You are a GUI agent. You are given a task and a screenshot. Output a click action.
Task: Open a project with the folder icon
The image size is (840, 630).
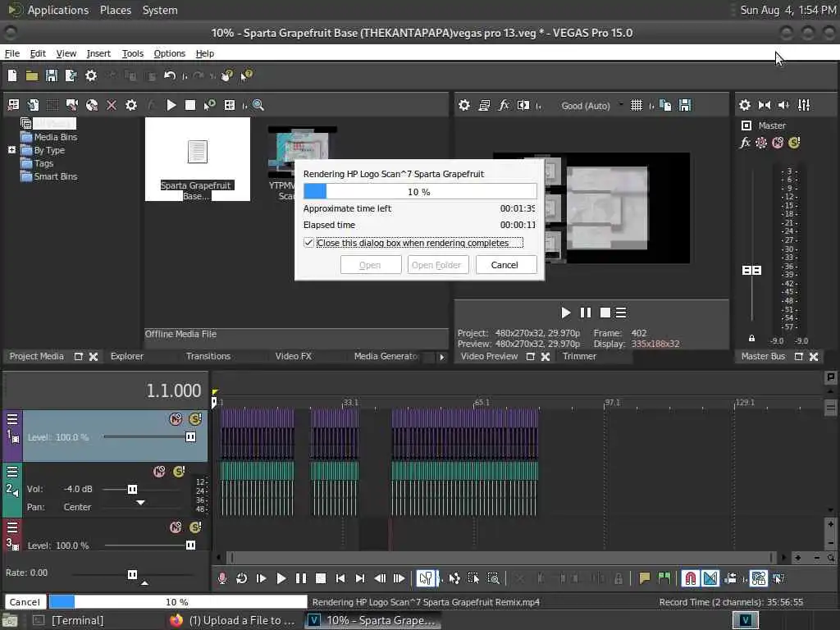point(32,75)
